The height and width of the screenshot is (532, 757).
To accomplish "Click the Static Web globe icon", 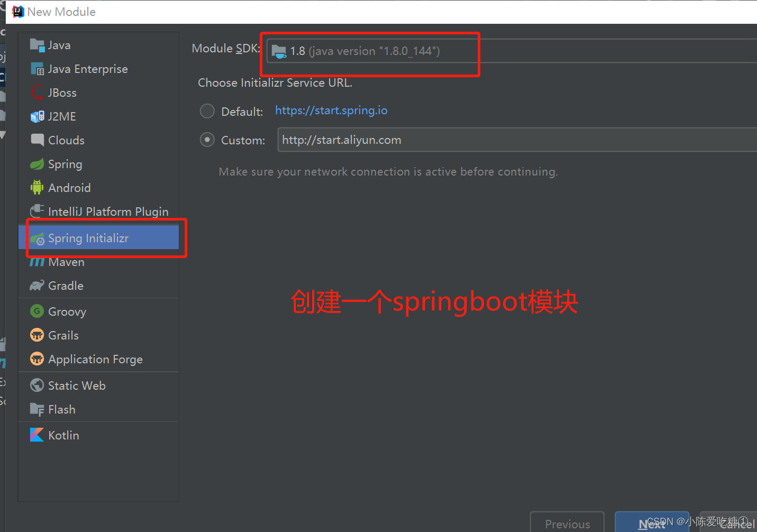I will 37,386.
